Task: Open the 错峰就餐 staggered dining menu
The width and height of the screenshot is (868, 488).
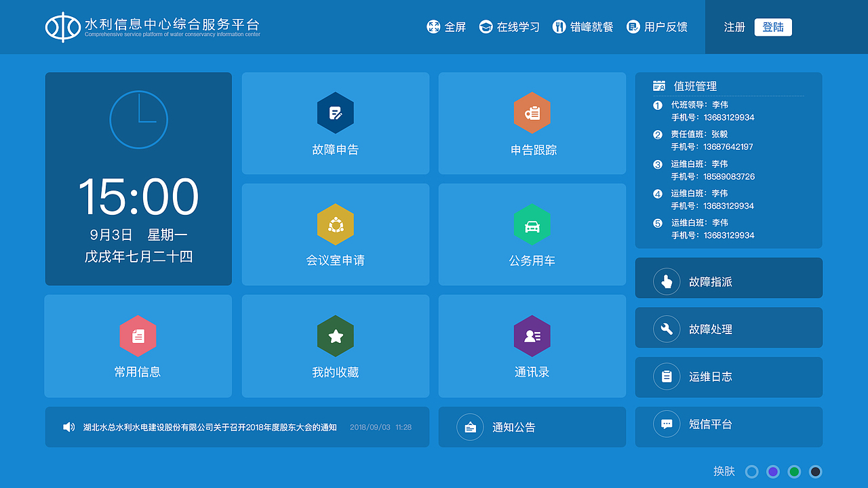Action: click(583, 27)
